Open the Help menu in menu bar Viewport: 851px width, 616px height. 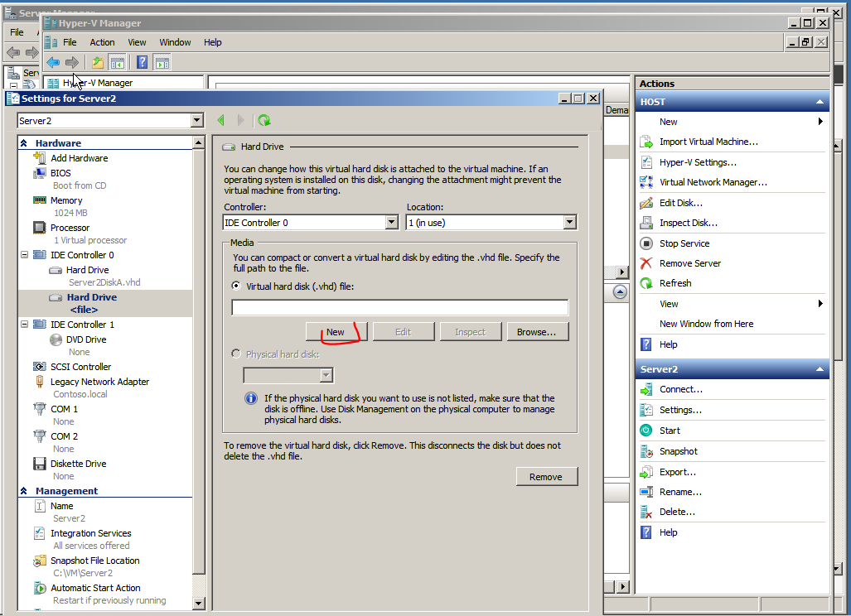[213, 42]
